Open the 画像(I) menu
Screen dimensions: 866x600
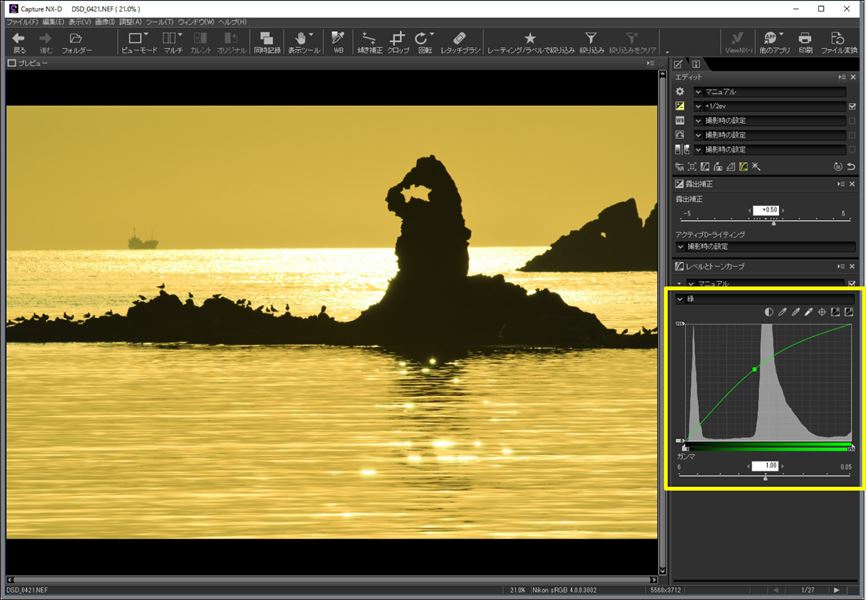pyautogui.click(x=104, y=22)
